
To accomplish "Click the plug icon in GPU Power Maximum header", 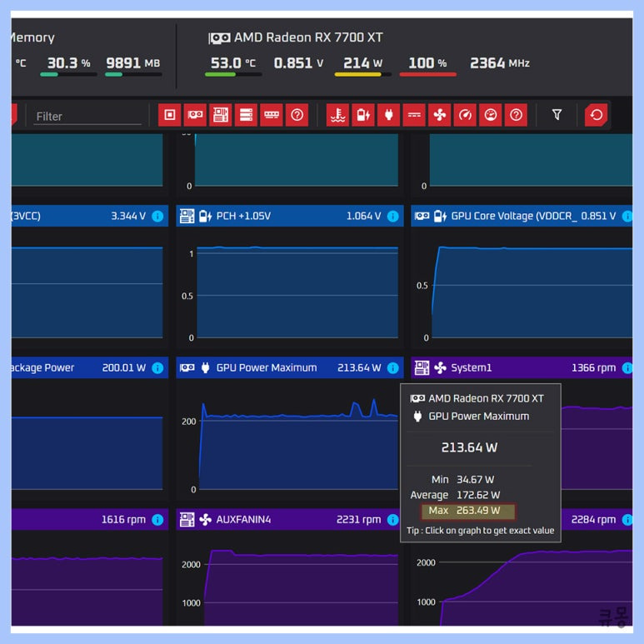I will point(205,367).
